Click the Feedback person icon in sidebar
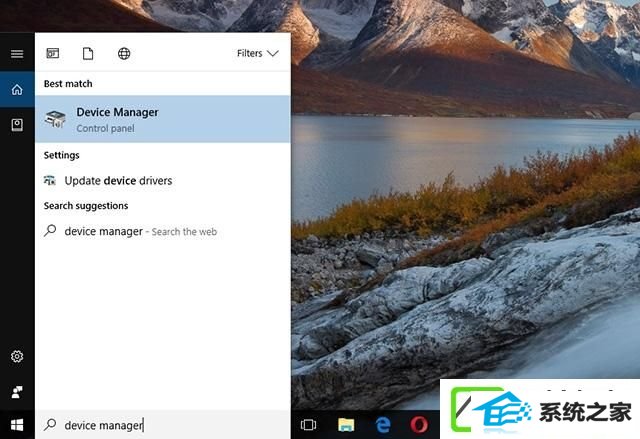 point(17,392)
